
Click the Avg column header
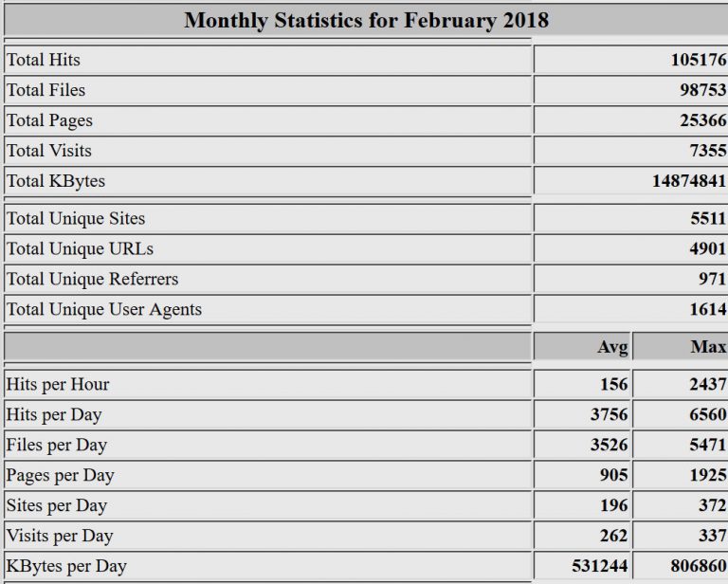pyautogui.click(x=612, y=347)
